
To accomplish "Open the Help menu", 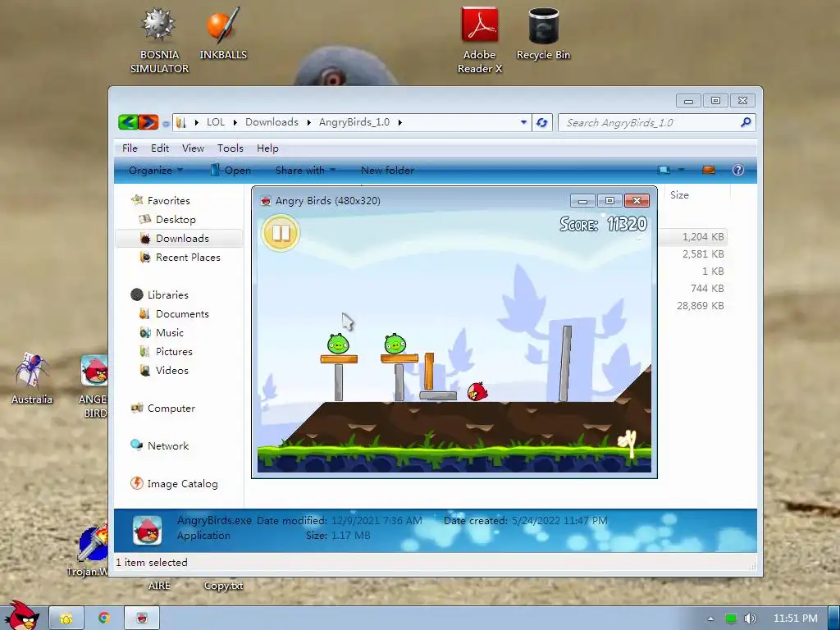I will click(x=267, y=148).
